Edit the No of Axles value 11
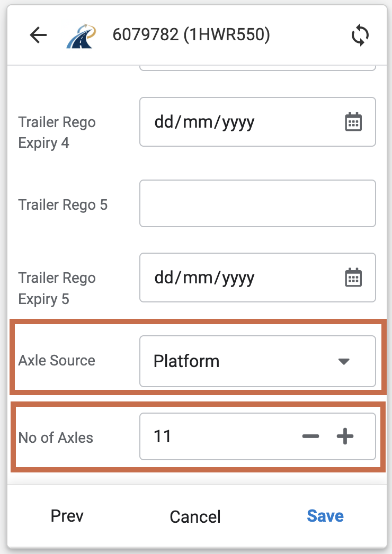 tap(163, 436)
